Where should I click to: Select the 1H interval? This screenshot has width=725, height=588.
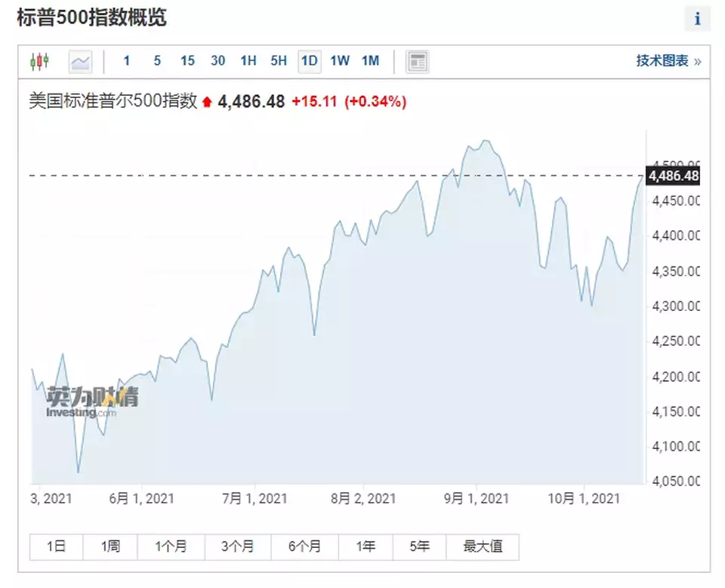(248, 60)
